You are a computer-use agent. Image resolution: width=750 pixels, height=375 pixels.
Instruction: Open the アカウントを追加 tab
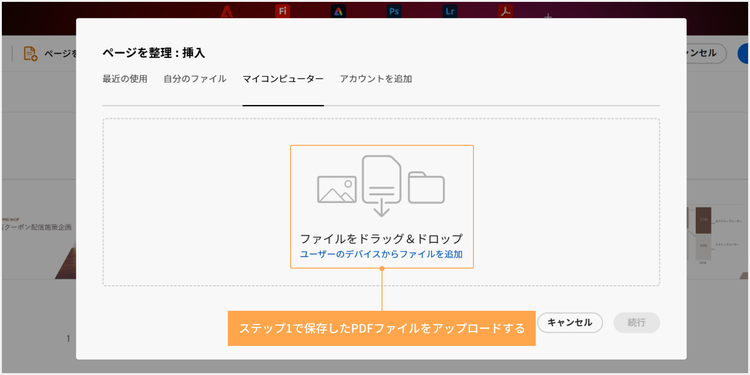376,79
